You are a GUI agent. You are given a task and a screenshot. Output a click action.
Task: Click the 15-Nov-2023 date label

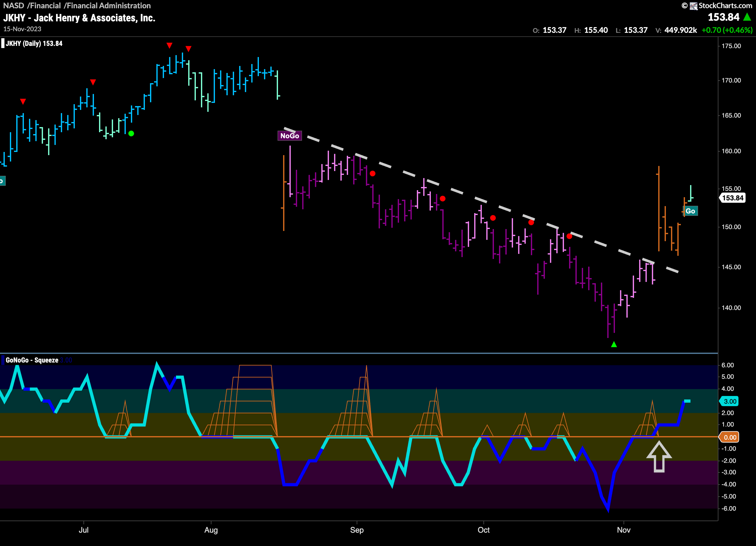(22, 29)
